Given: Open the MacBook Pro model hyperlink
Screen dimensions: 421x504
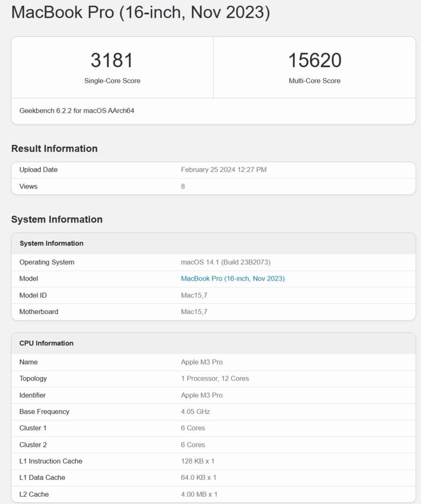Looking at the screenshot, I should point(232,279).
